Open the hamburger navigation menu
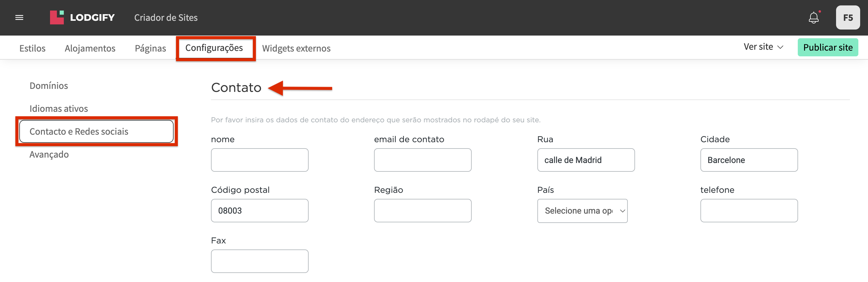 click(19, 17)
